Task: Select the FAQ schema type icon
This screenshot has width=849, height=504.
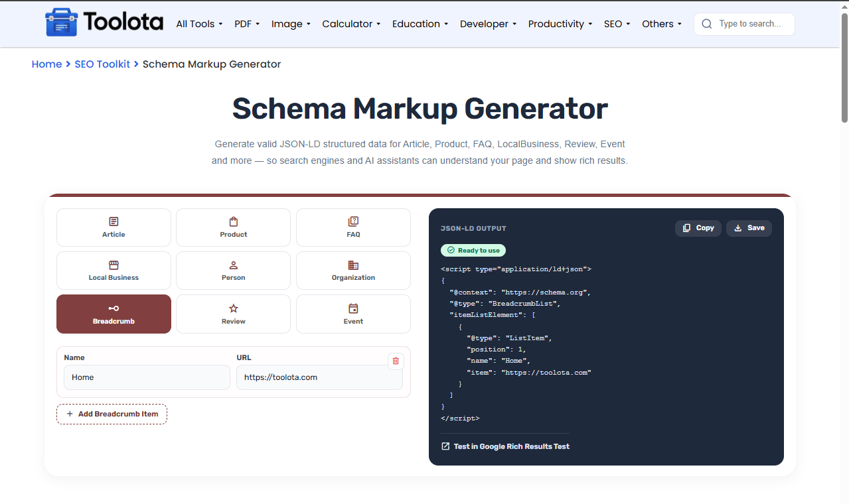Action: 353,221
